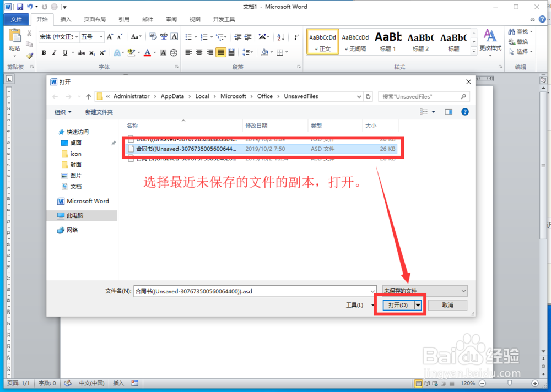Click the 替换 Replace tool

518,41
